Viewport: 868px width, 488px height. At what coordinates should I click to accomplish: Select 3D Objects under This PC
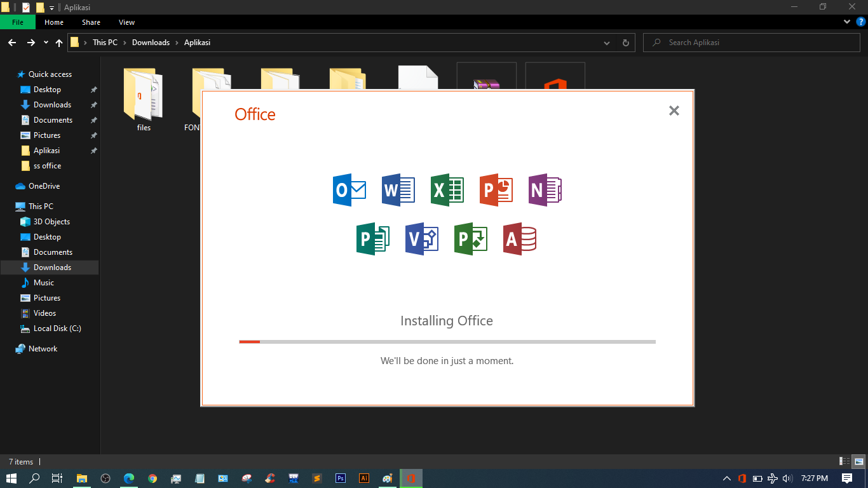51,222
